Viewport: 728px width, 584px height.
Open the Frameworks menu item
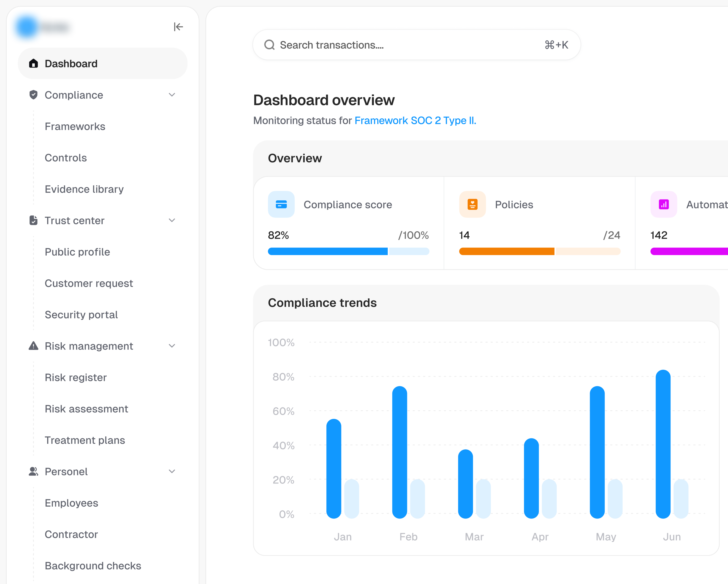click(75, 126)
